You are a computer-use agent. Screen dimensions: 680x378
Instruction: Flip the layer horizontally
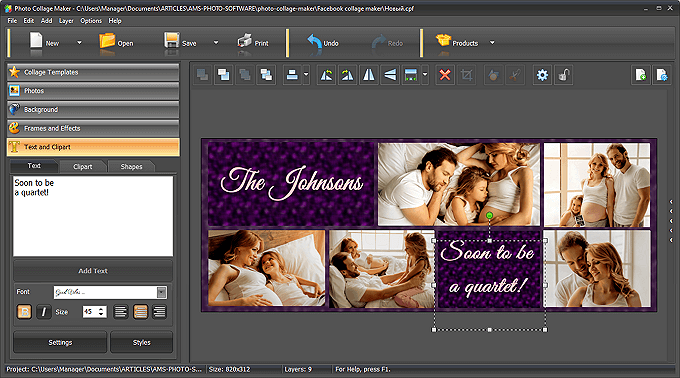click(369, 75)
